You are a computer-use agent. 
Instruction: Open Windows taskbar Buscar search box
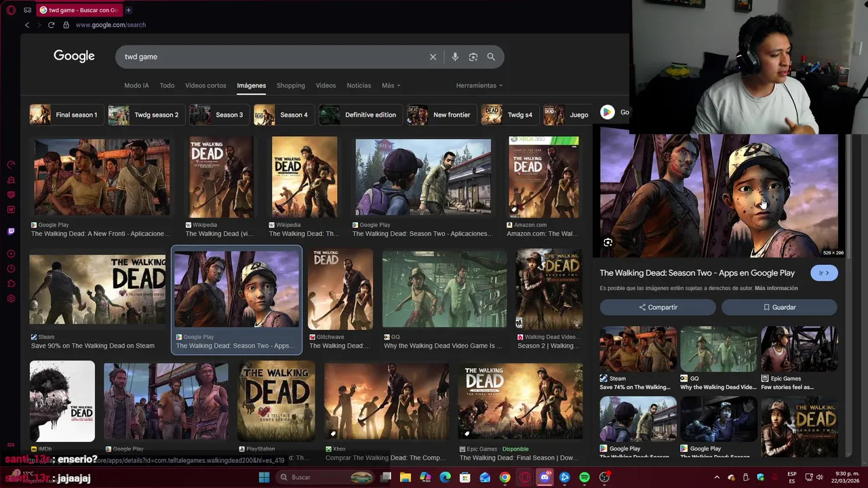point(325,477)
